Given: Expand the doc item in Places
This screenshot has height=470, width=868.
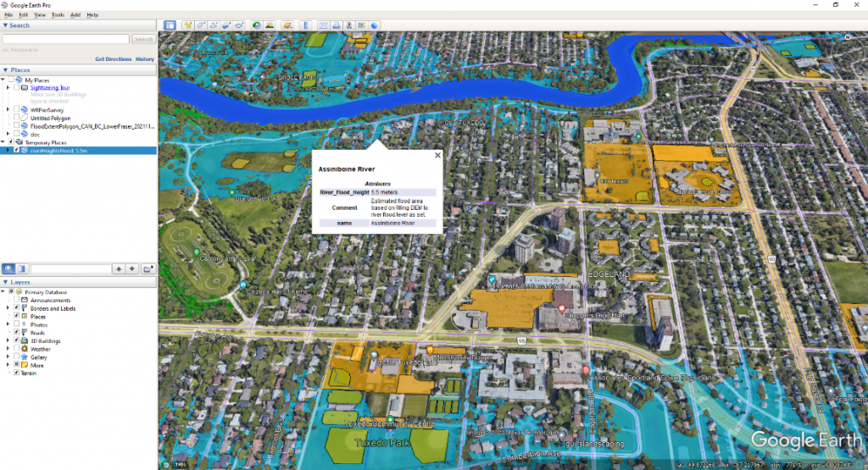Looking at the screenshot, I should 8,134.
